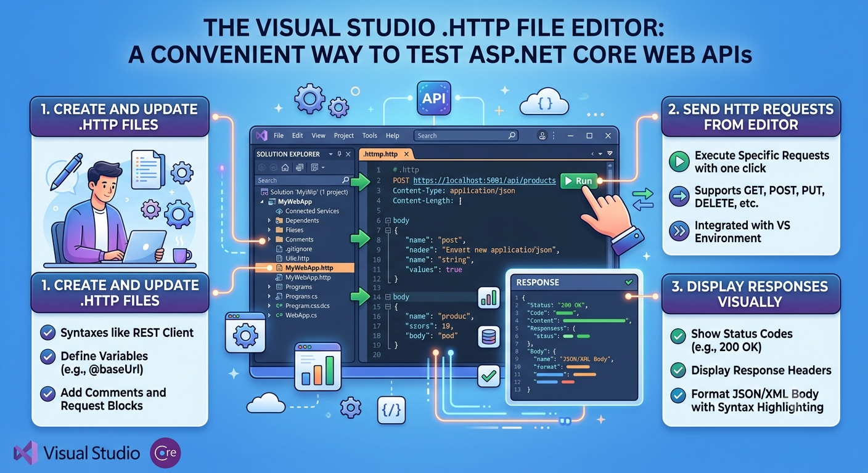Pin the Solution Explorer panel

pos(339,154)
